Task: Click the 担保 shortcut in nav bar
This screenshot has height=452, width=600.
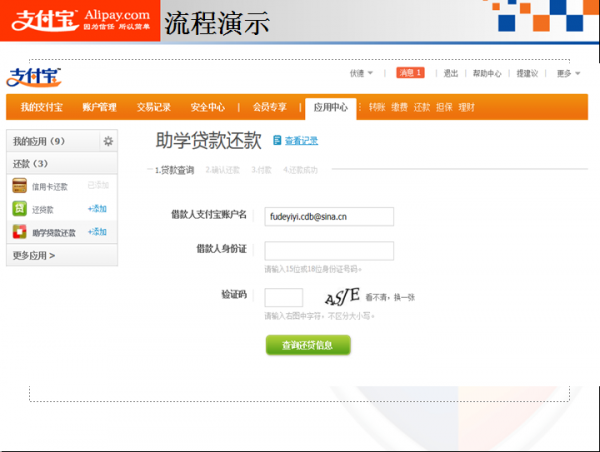Action: (444, 107)
